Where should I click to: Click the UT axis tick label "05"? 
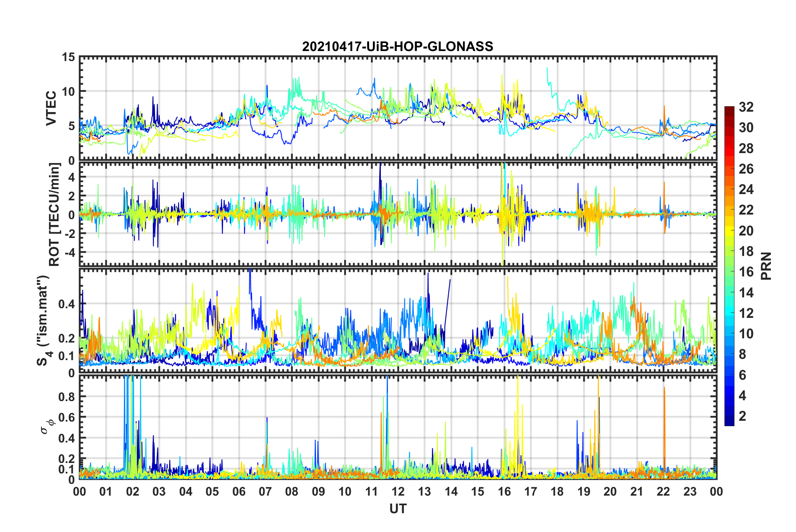212,491
